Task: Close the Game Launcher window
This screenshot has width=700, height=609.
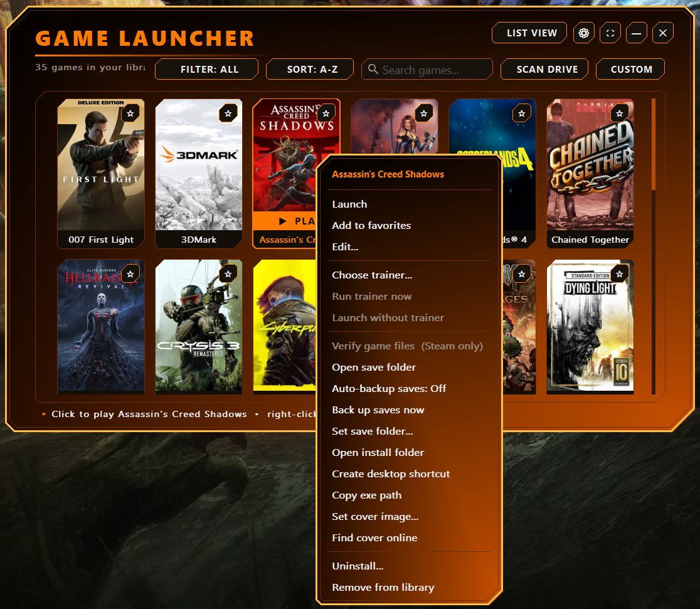Action: (663, 33)
